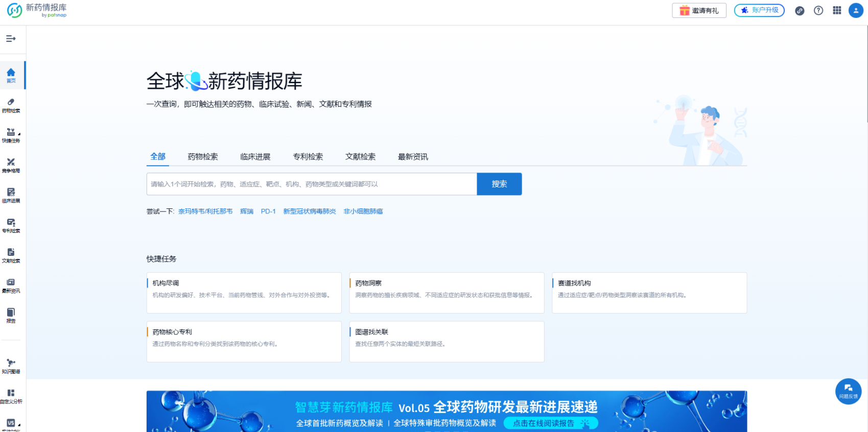
Task: Open 报告 in the sidebar
Action: pos(11,315)
